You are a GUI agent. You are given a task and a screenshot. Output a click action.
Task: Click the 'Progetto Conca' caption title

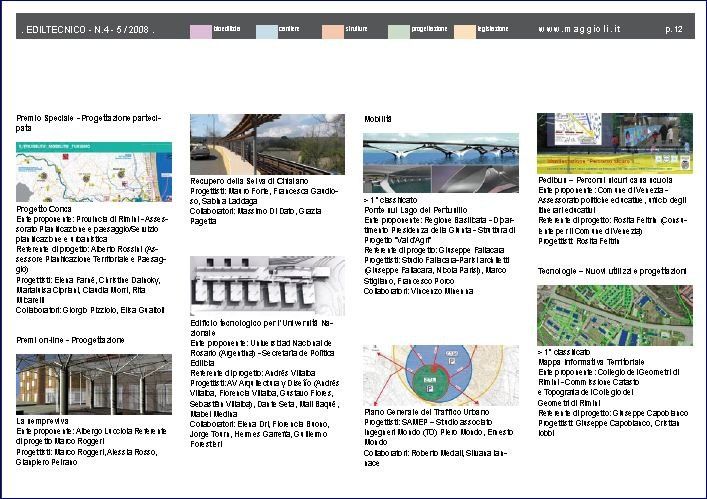[x=44, y=209]
